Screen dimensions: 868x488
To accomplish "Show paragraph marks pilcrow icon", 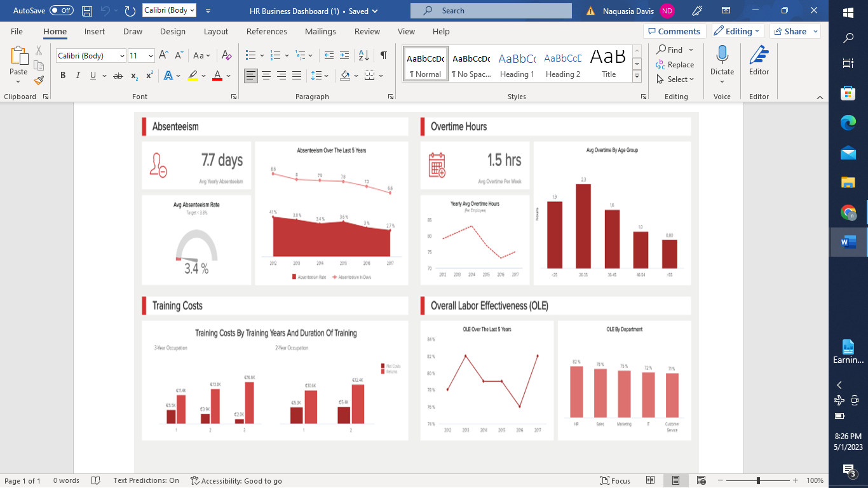I will pos(383,55).
